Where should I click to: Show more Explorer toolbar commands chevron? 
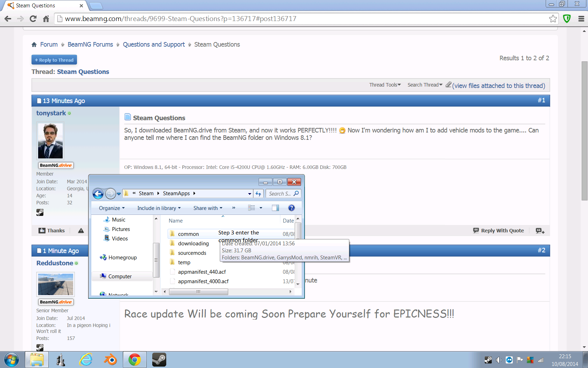pos(234,208)
